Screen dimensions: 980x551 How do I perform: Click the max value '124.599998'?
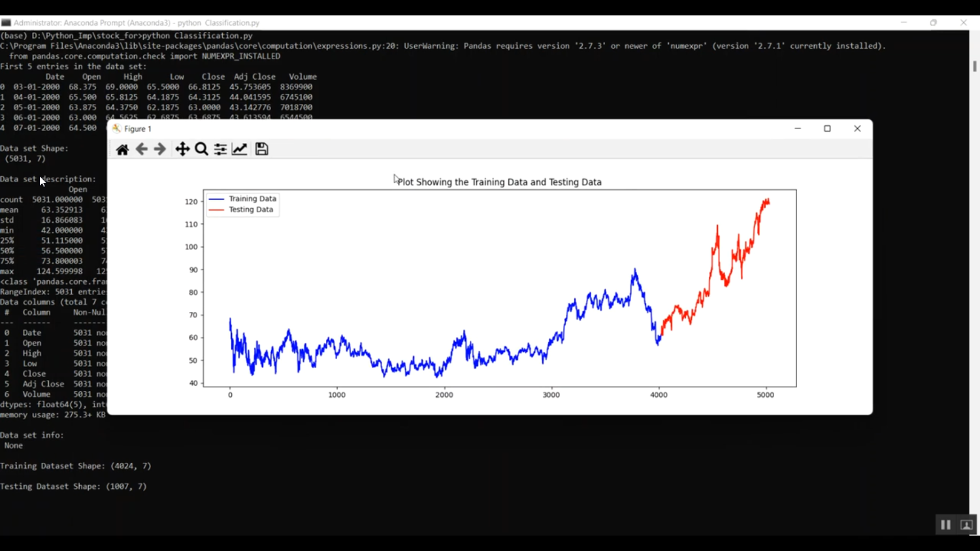click(x=59, y=272)
